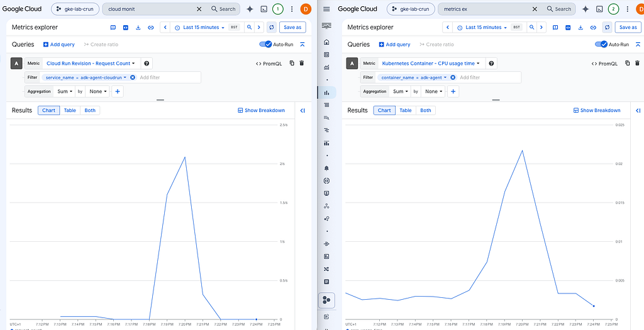Open Last 15 minutes dropdown in left window
The image size is (644, 330).
199,28
